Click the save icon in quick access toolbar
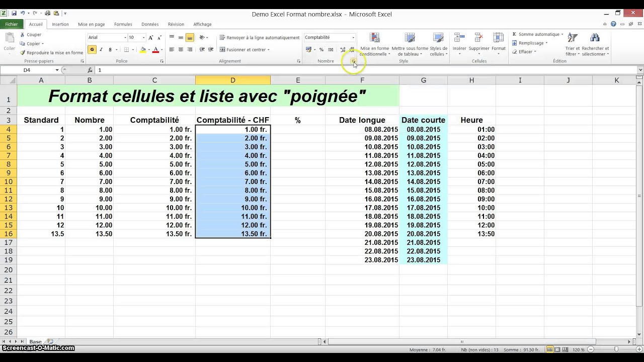 point(14,13)
